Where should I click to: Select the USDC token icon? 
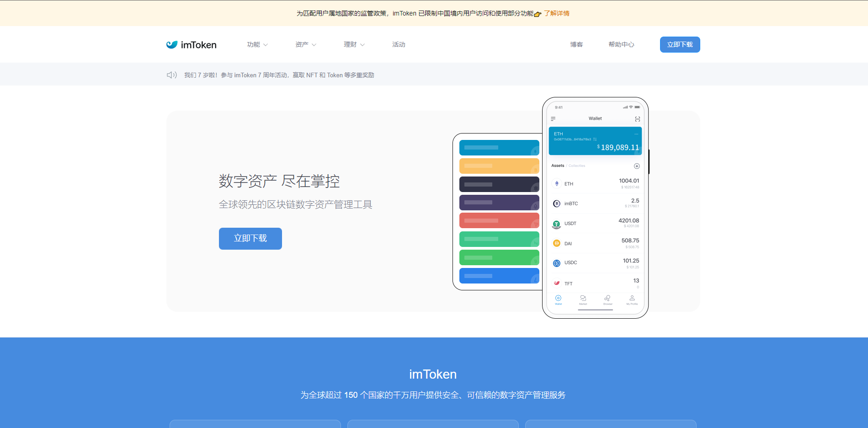tap(556, 263)
